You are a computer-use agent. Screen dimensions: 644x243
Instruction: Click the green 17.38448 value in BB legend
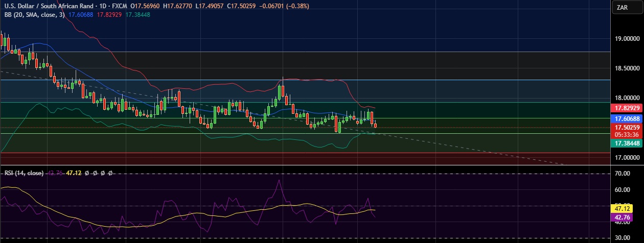[139, 14]
